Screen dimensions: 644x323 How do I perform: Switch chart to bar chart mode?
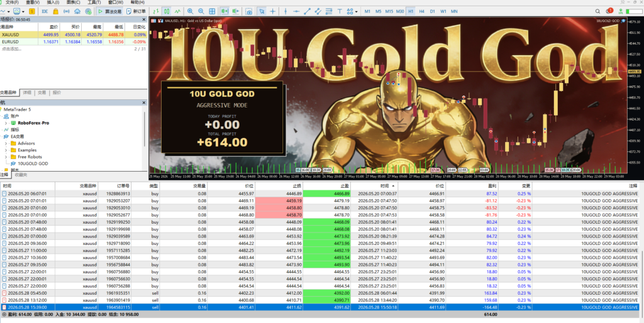pyautogui.click(x=156, y=11)
